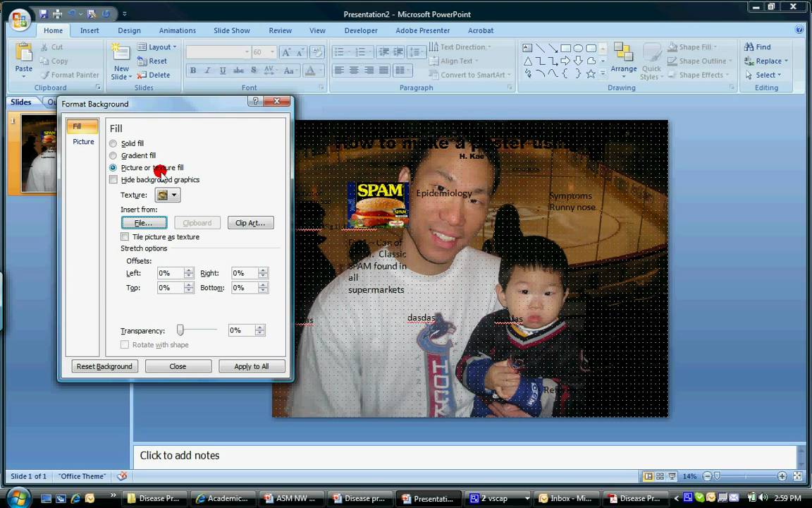The height and width of the screenshot is (508, 812).
Task: Click the Arrange icon
Action: (x=624, y=53)
